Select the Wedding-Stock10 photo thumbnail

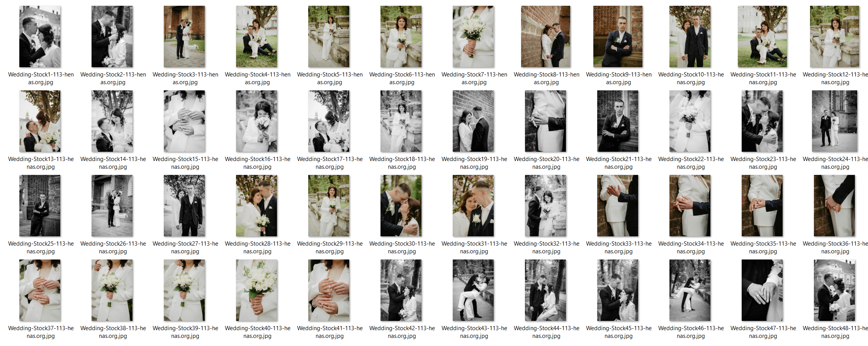[x=690, y=36]
